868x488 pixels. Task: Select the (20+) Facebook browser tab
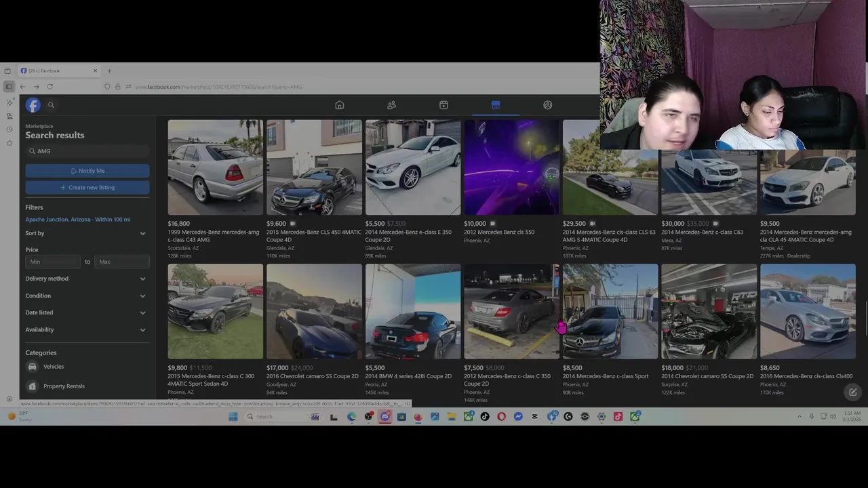[x=59, y=70]
